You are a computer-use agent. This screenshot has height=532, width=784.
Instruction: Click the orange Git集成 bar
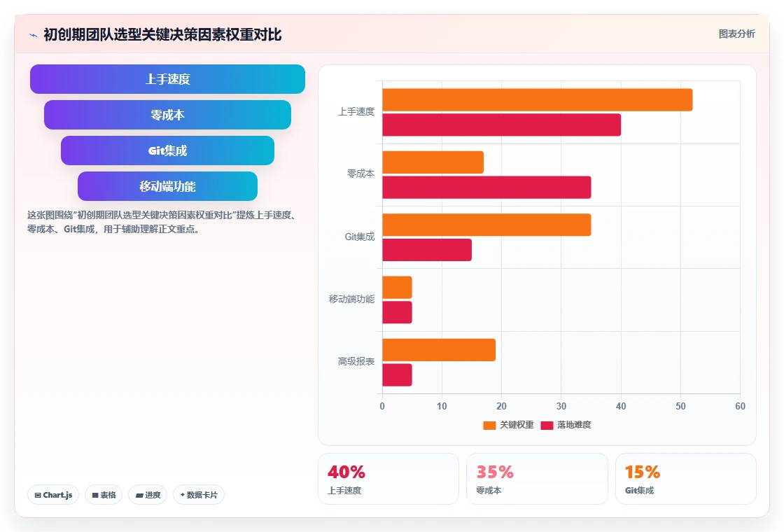(x=486, y=225)
